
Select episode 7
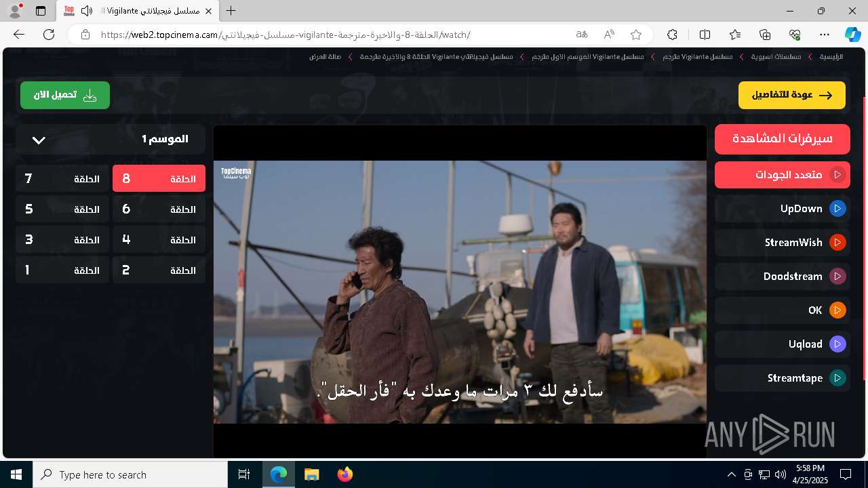[62, 179]
